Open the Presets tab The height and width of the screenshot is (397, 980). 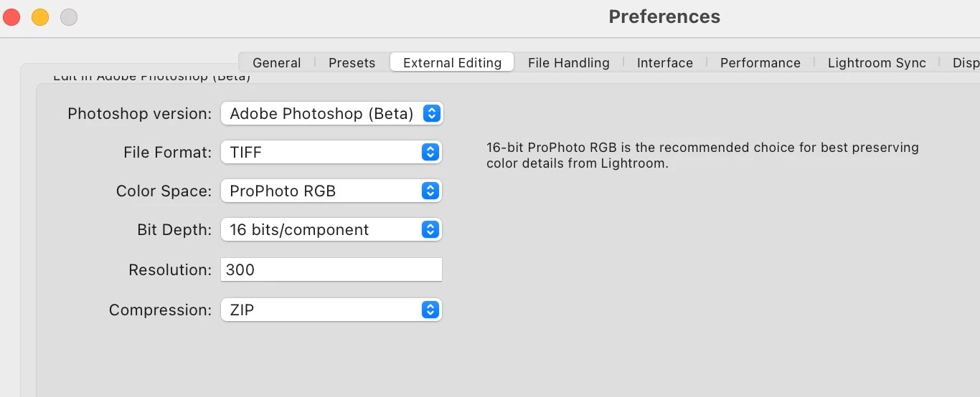pos(352,63)
